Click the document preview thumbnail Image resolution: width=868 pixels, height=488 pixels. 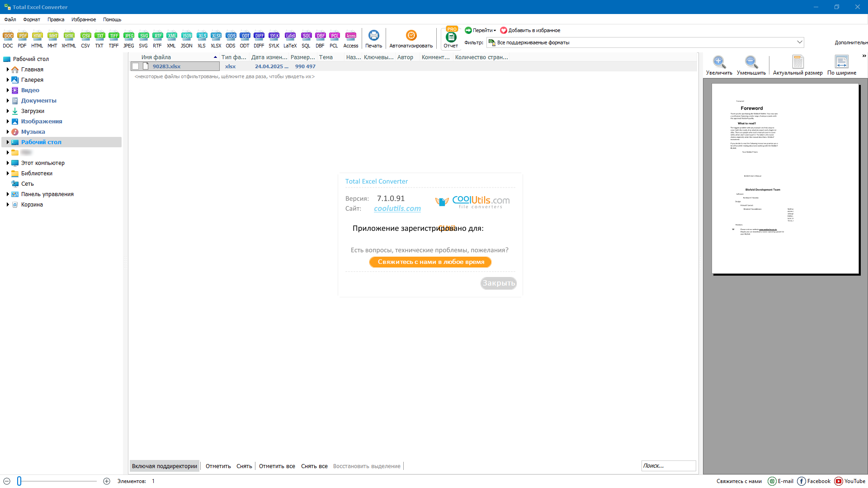click(x=785, y=178)
